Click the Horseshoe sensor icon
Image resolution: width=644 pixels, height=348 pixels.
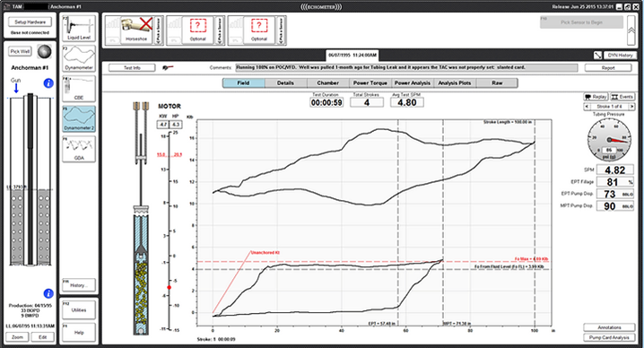coord(136,30)
